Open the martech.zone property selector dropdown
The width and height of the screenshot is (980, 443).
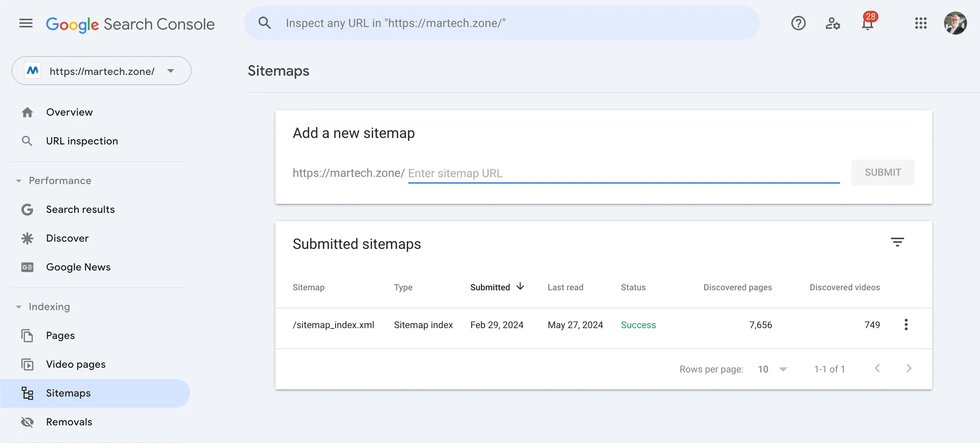101,71
